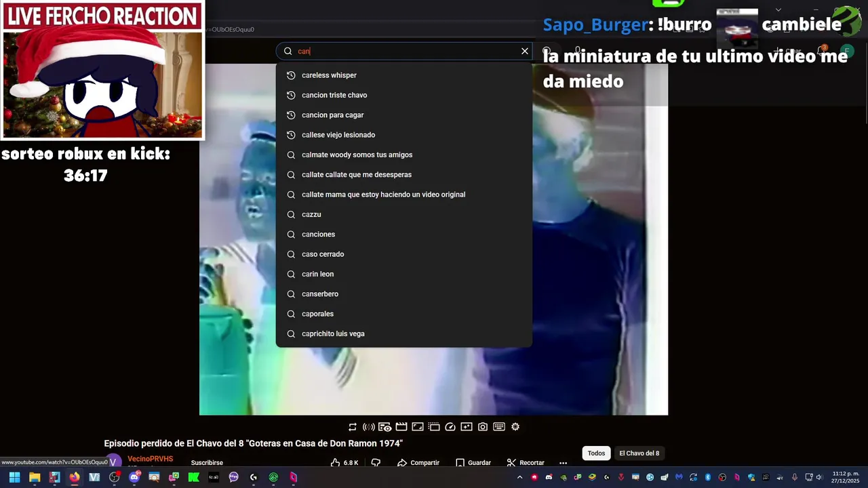Select the 'caprichito luis vega' suggestion
The width and height of the screenshot is (868, 488).
point(403,333)
